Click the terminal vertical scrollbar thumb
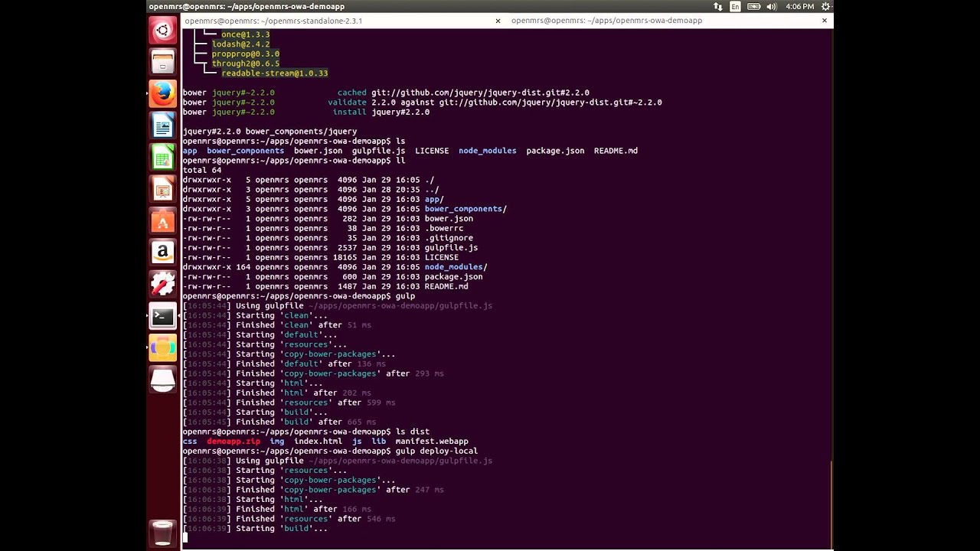Screen dimensions: 980x551 coord(831,504)
